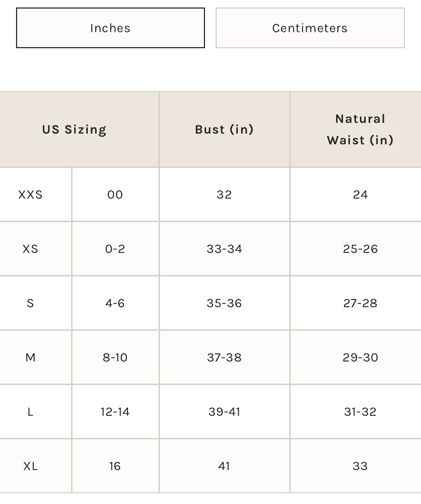Click the US Sizing column header
Screen dimensions: 421x504
(74, 129)
